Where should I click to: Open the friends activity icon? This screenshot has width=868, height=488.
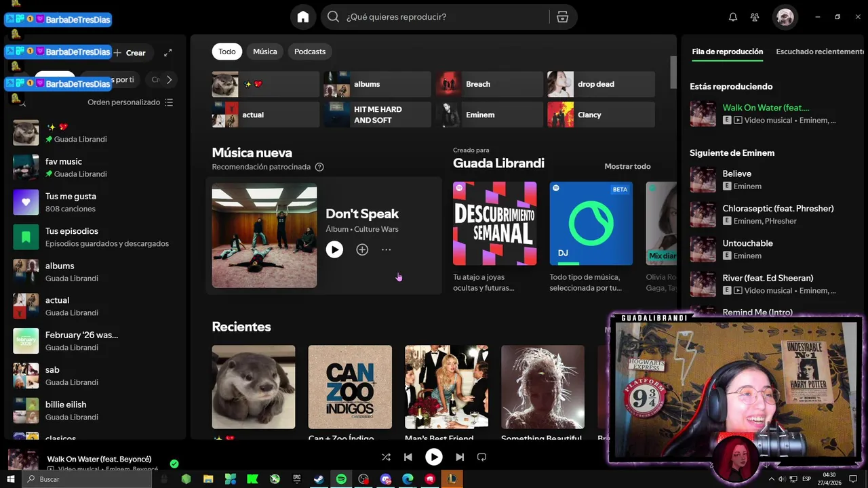(x=755, y=17)
